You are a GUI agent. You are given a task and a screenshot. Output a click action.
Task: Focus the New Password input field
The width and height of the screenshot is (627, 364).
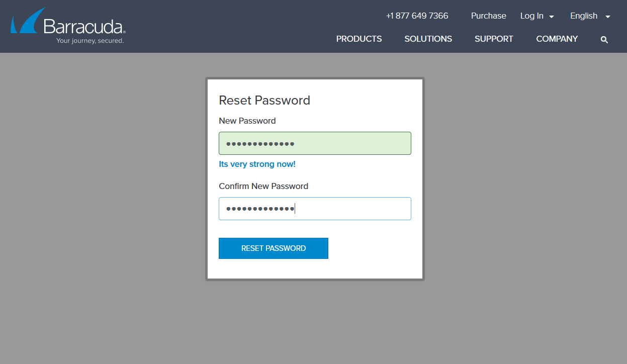(x=315, y=143)
